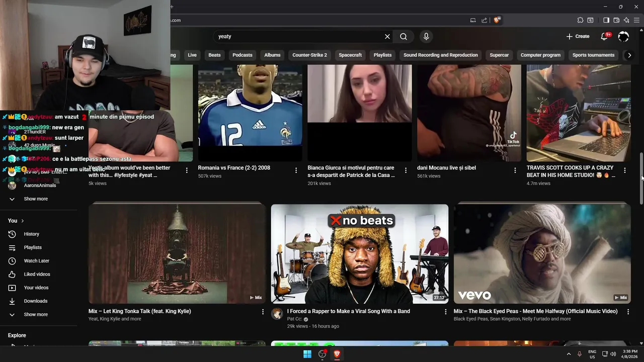This screenshot has height=362, width=644.
Task: Expand the You section chevron
Action: [x=23, y=221]
